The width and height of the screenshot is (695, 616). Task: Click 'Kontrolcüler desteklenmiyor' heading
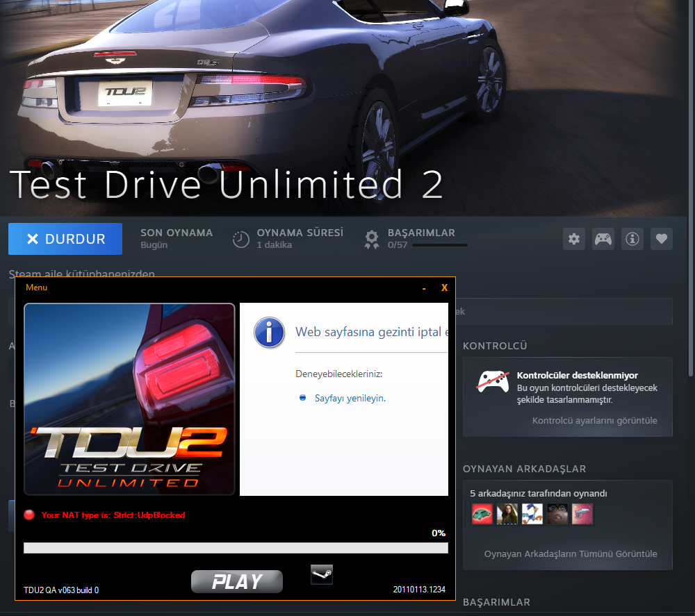pyautogui.click(x=577, y=375)
